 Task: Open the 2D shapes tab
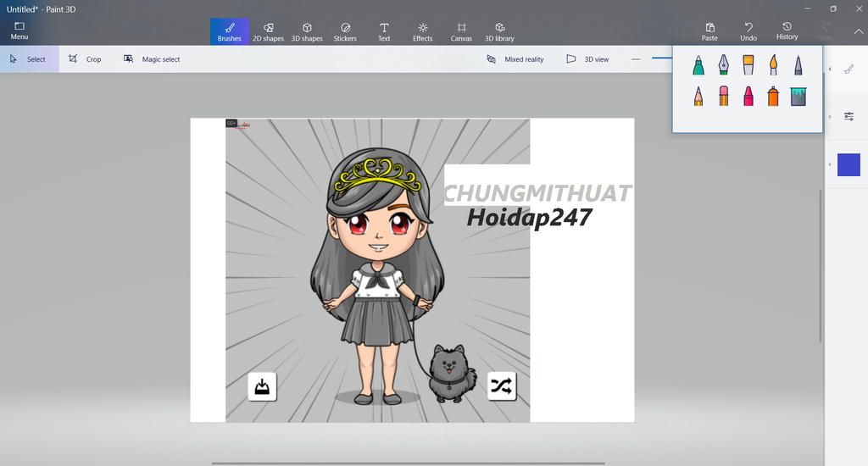tap(268, 32)
